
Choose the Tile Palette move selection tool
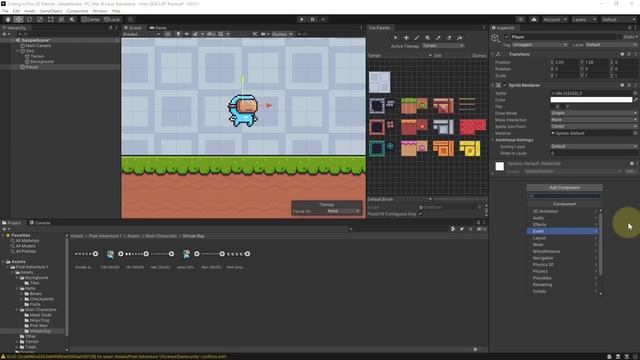point(406,38)
